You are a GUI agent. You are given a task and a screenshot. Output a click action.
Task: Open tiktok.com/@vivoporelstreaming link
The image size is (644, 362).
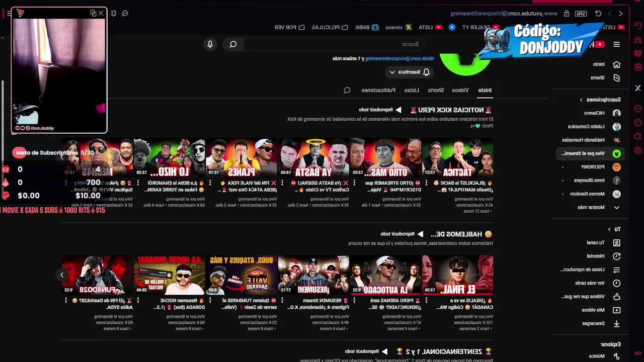400,59
